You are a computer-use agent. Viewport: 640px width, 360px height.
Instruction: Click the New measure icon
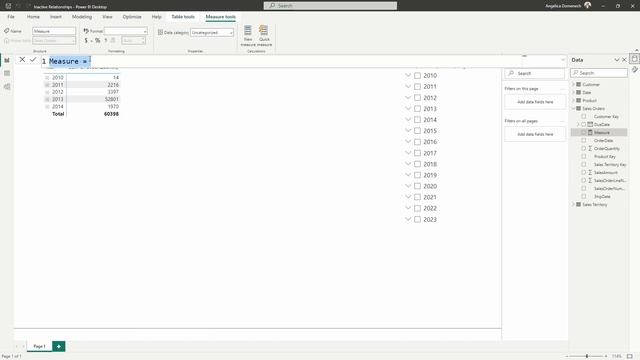(248, 31)
